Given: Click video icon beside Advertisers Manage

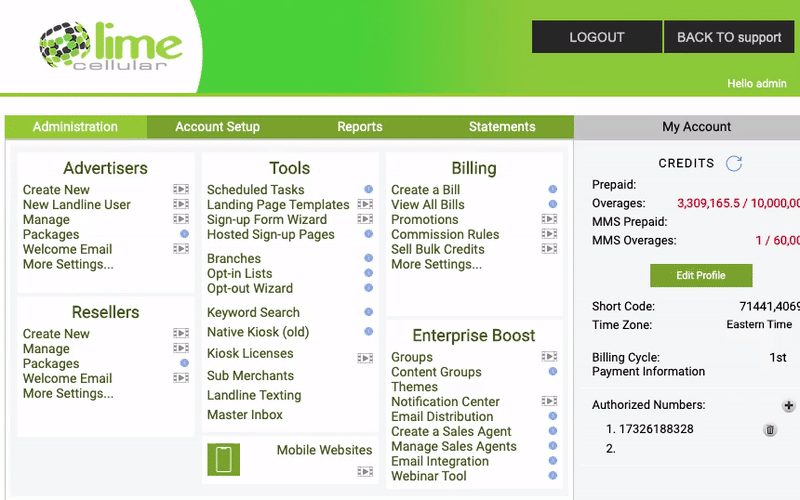Looking at the screenshot, I should 181,219.
